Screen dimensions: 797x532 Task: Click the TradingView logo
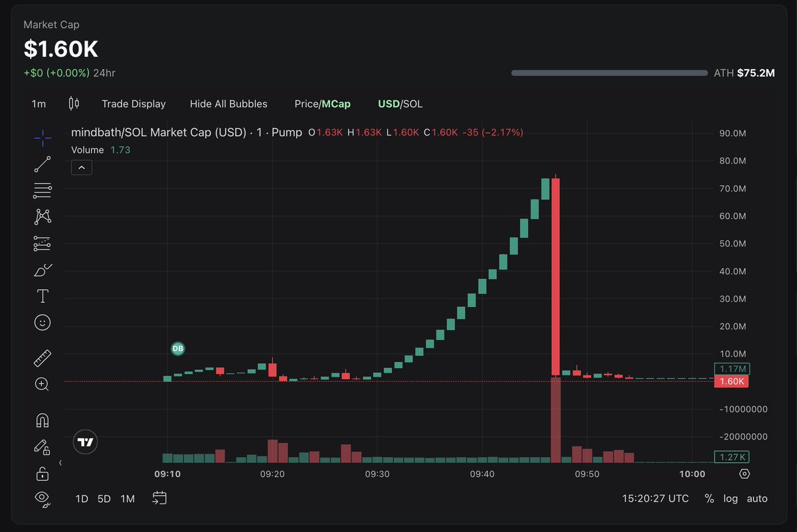click(x=85, y=442)
